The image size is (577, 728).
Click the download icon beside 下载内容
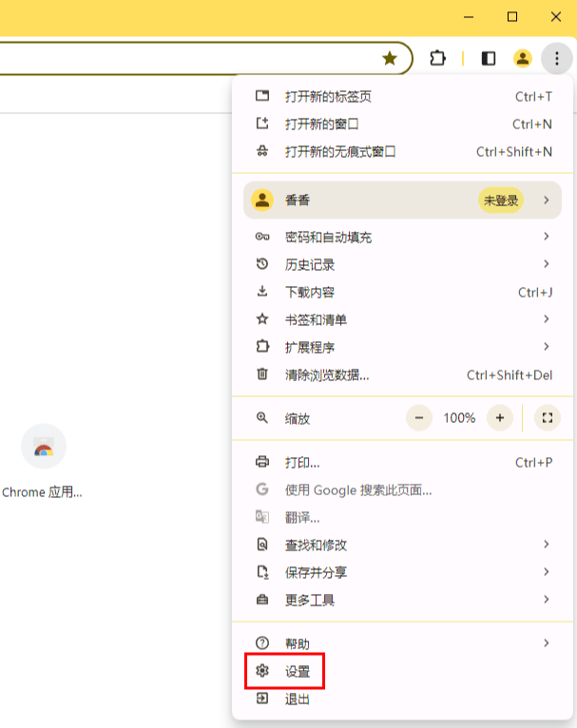262,292
